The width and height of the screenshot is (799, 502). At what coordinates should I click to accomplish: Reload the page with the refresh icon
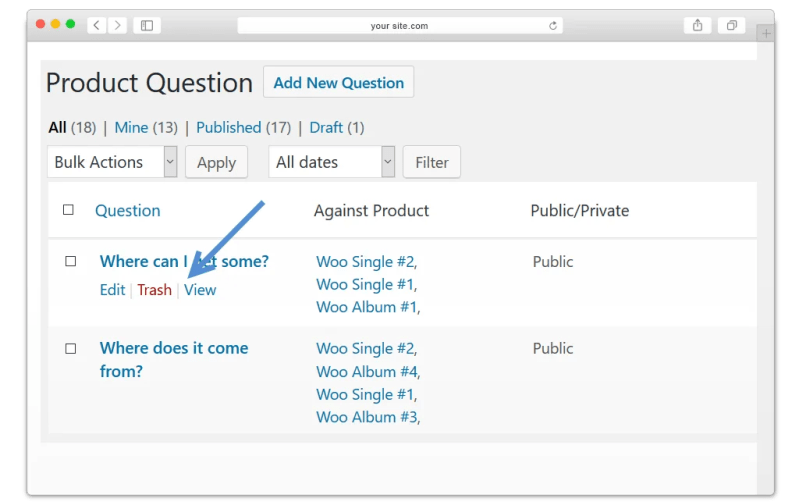point(552,25)
